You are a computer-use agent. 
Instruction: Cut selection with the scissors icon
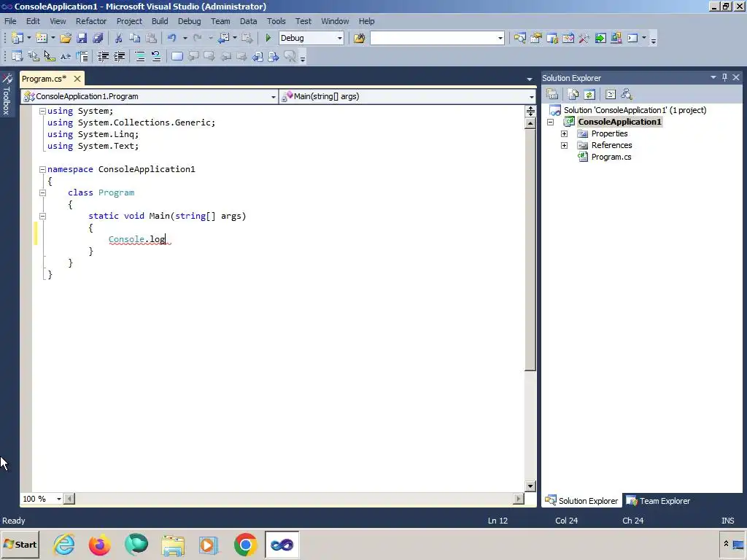coord(119,38)
